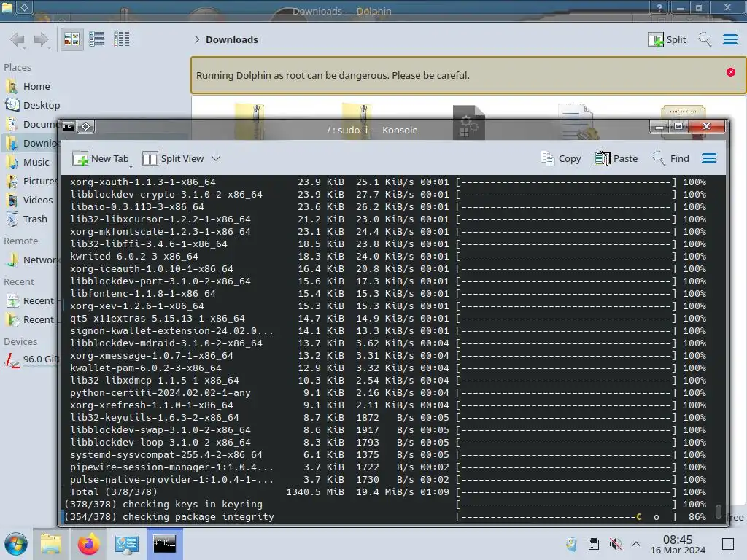
Task: Switch to Konsole taskbar entry
Action: (164, 543)
